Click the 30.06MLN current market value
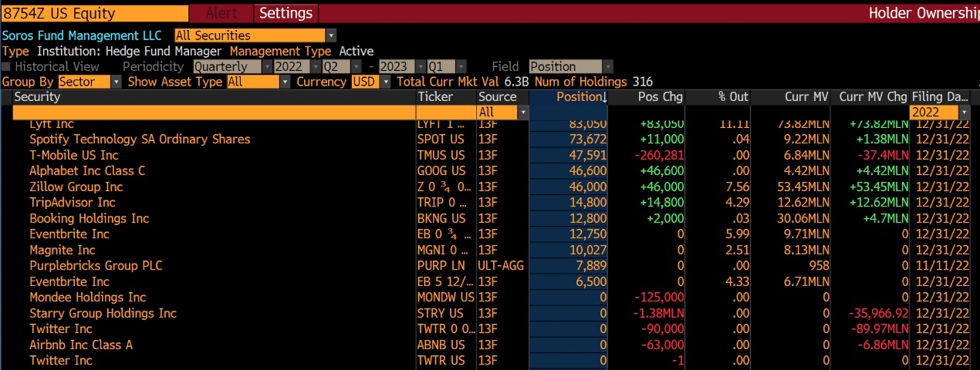This screenshot has height=370, width=980. [802, 218]
